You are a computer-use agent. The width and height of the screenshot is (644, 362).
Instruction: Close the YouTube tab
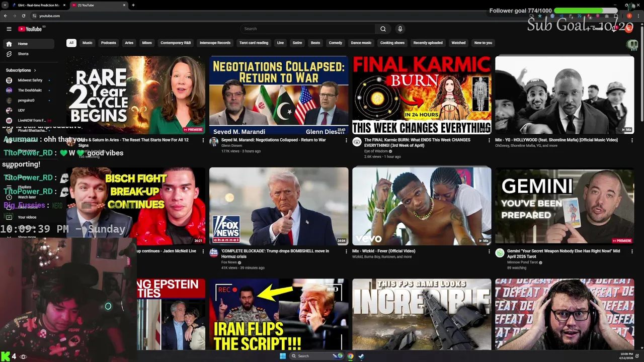tap(124, 5)
